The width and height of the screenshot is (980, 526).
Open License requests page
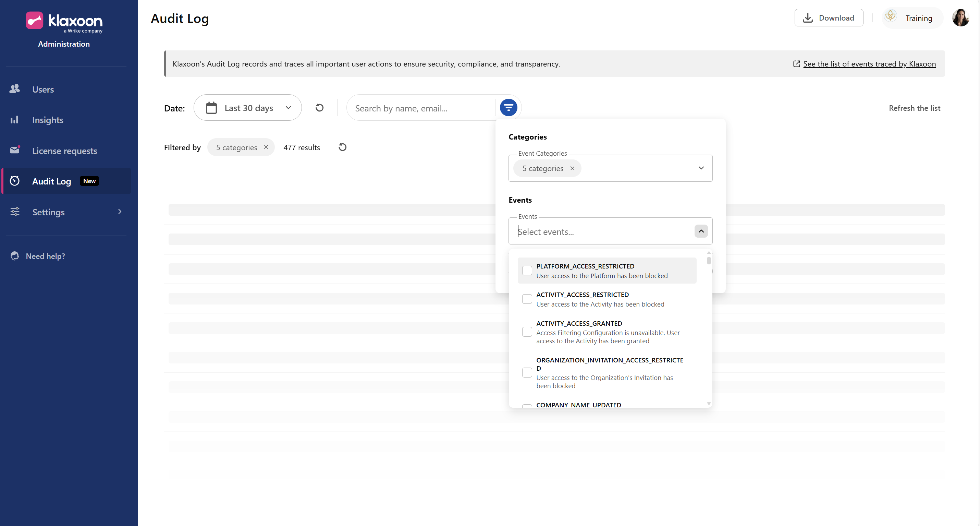64,151
